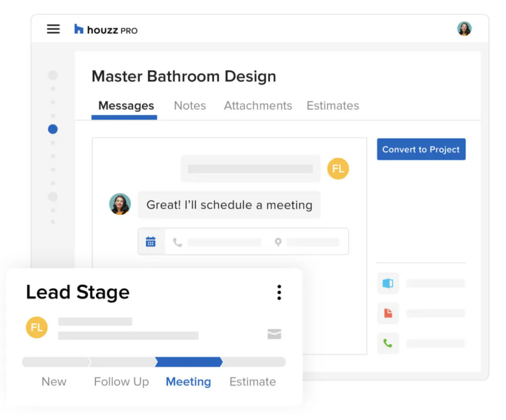Open the user profile avatar menu

[x=464, y=28]
